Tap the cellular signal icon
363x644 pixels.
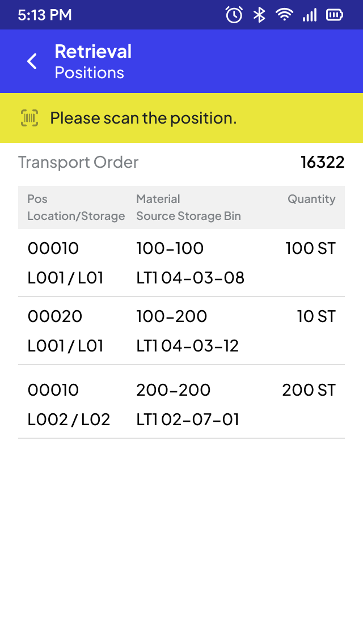click(x=310, y=15)
